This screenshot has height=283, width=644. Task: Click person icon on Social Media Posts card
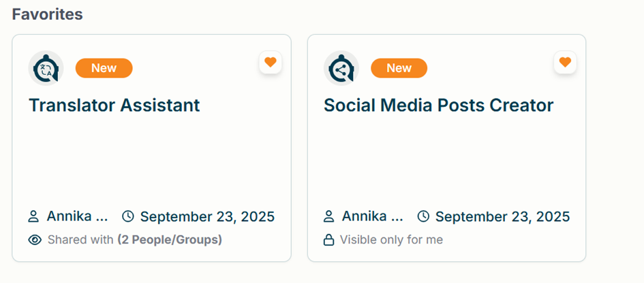(328, 217)
